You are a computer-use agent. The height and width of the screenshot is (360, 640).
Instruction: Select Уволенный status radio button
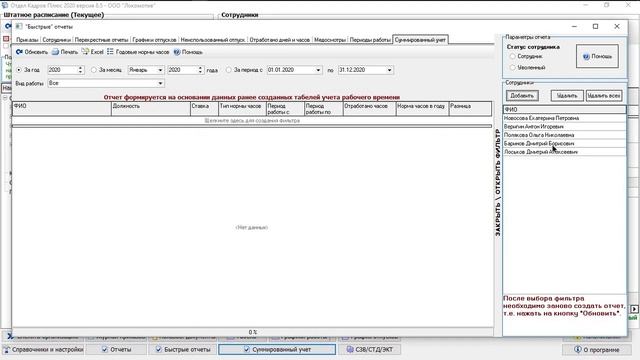512,67
